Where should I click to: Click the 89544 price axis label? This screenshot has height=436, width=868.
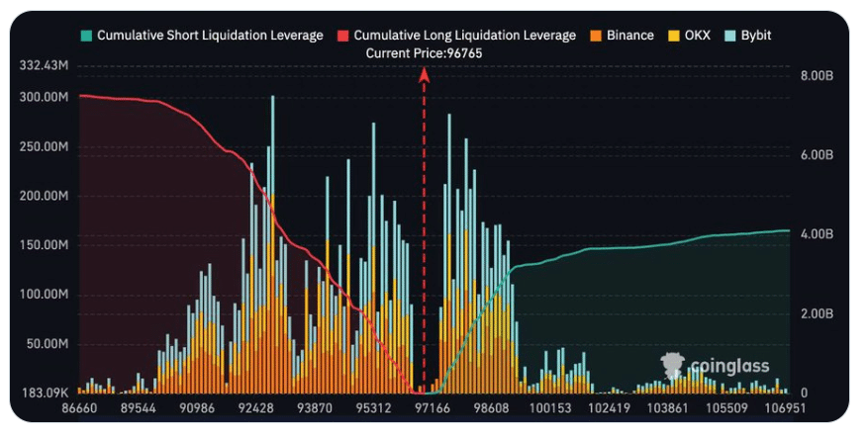tap(138, 409)
